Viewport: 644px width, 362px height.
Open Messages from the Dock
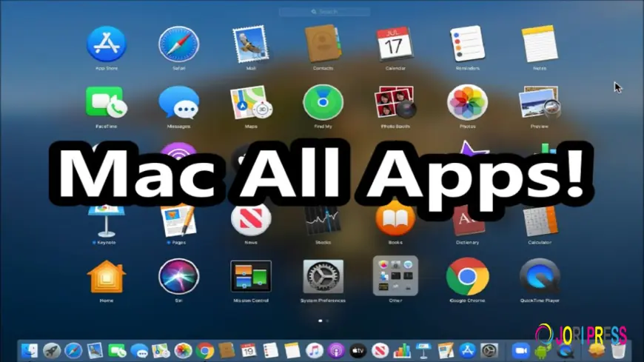pyautogui.click(x=139, y=351)
